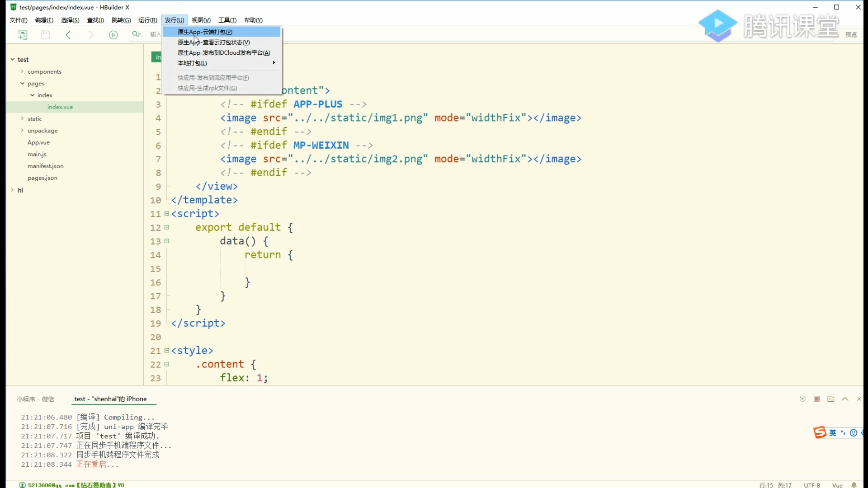868x488 pixels.
Task: Click the save file toolbar icon
Action: pos(45,35)
